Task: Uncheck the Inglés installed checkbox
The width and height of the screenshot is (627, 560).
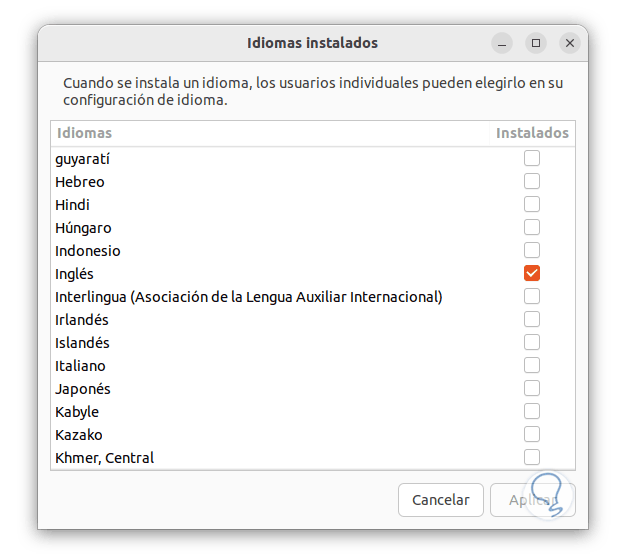Action: 532,273
